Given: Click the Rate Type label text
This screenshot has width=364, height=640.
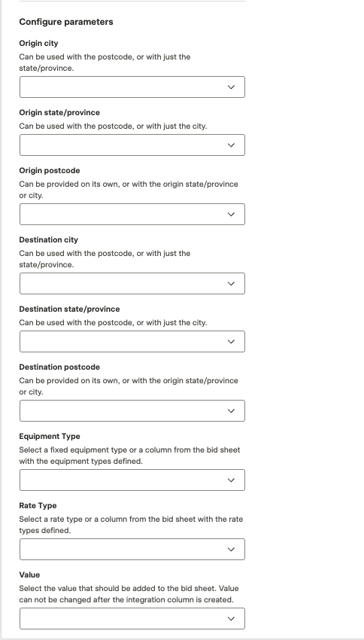Looking at the screenshot, I should coord(38,506).
